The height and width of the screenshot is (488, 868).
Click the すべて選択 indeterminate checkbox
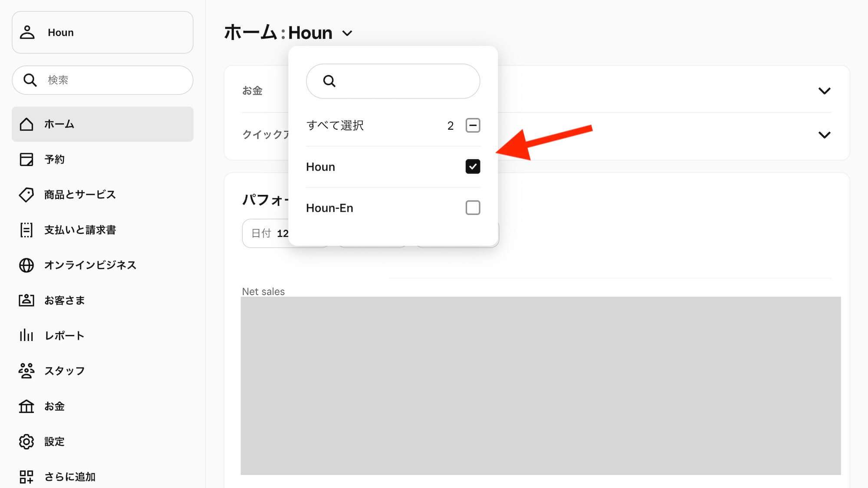click(473, 125)
